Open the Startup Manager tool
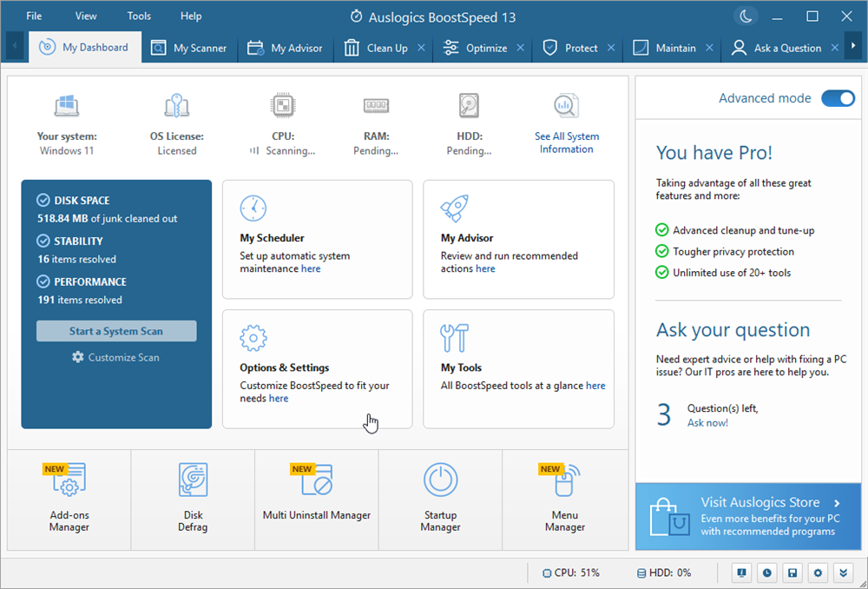This screenshot has width=868, height=589. (440, 498)
